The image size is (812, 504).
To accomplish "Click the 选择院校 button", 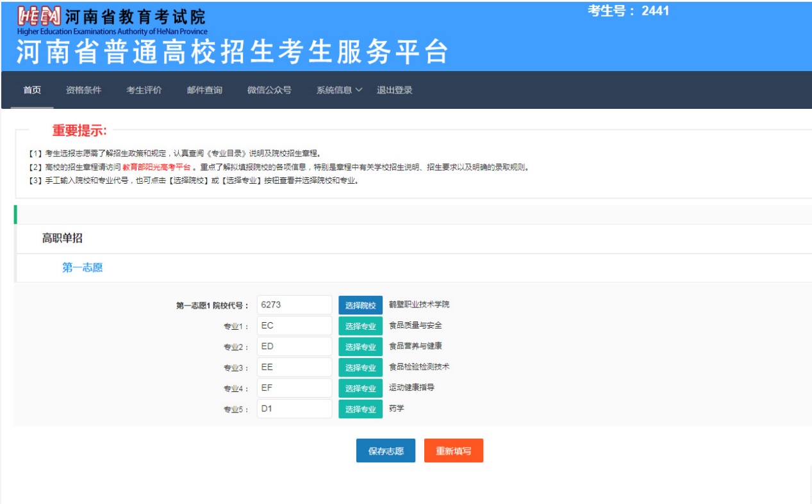I will 360,305.
